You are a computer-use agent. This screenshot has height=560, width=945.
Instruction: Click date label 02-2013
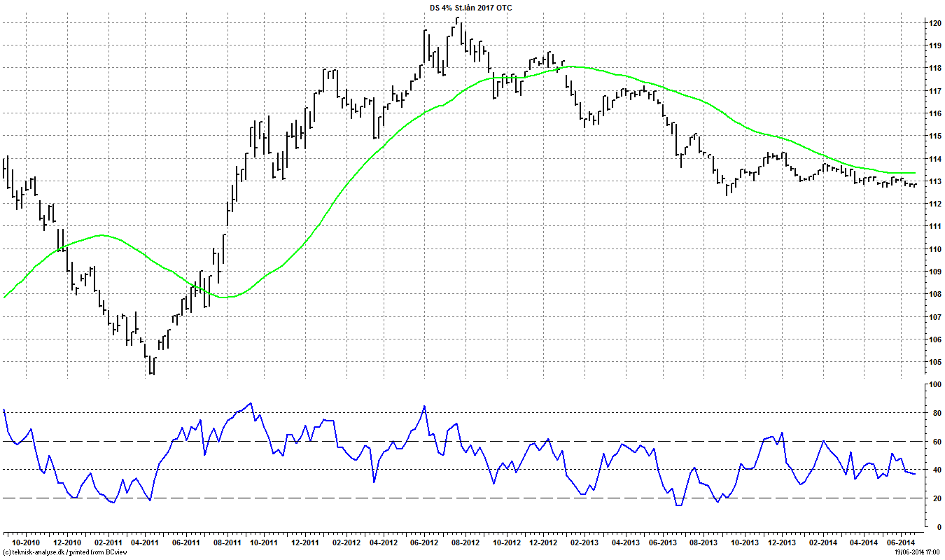coord(585,542)
